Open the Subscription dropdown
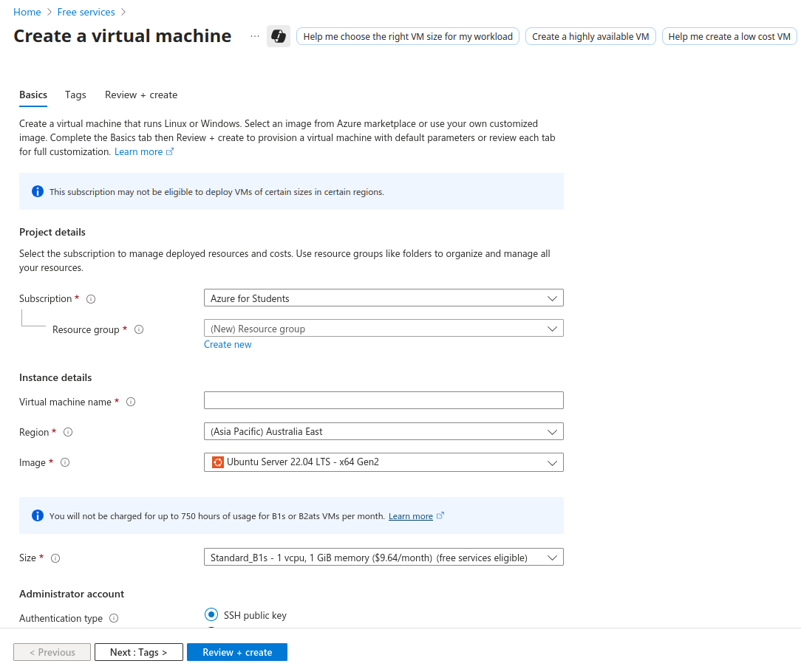Image resolution: width=801 pixels, height=672 pixels. (384, 298)
